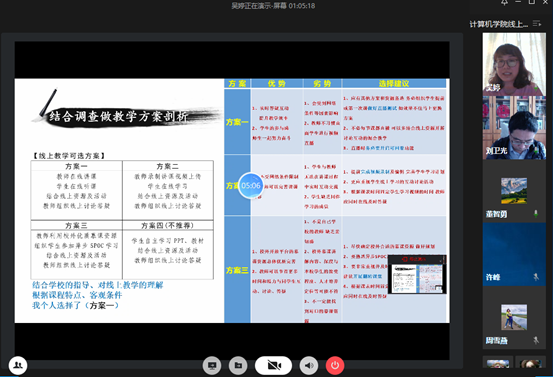Select the blue 许峰 participant tile
Image resolution: width=553 pixels, height=377 pixels.
[x=514, y=254]
